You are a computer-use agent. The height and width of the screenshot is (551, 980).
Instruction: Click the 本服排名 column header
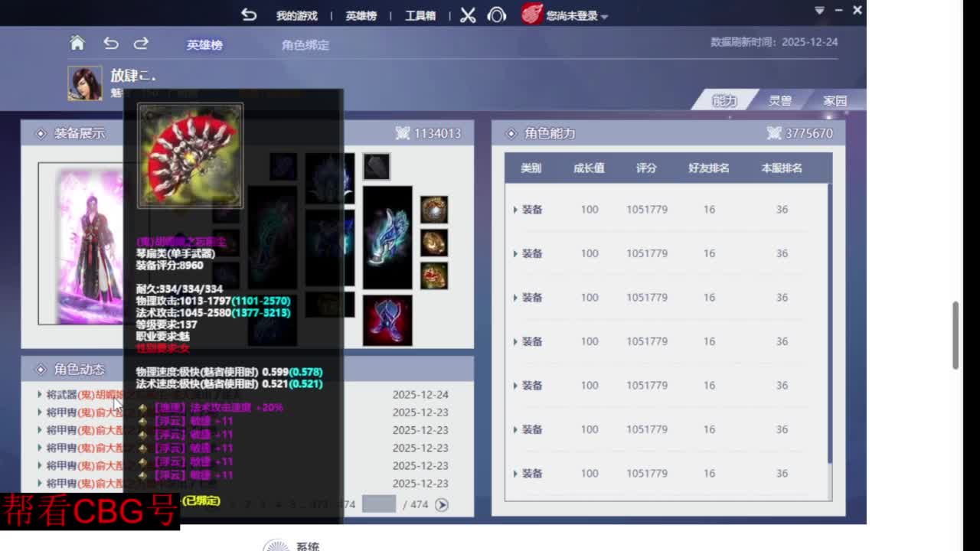pos(782,168)
